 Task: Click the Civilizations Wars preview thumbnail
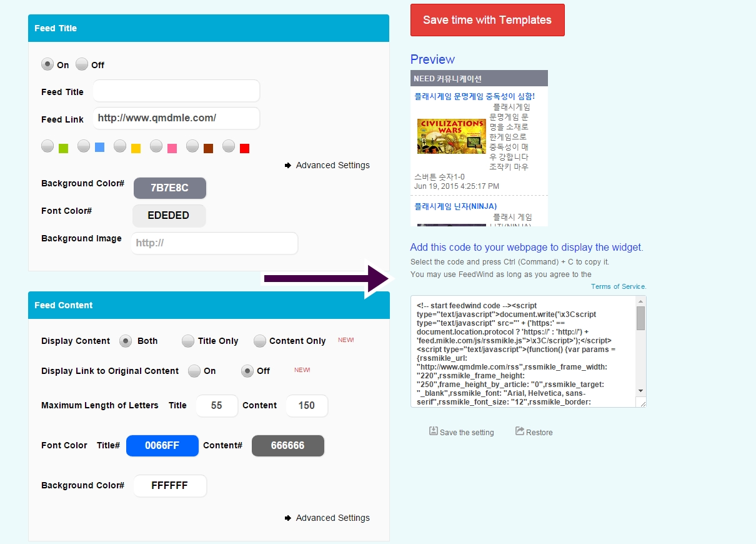point(451,136)
